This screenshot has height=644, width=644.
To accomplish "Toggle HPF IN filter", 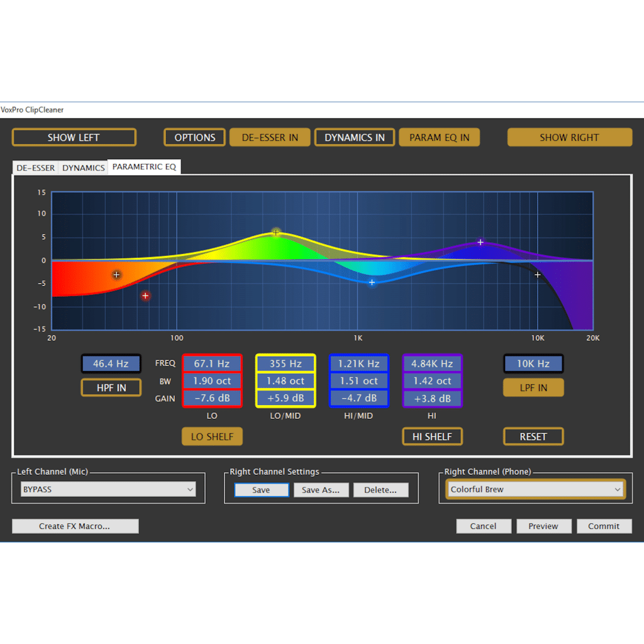I will 111,387.
